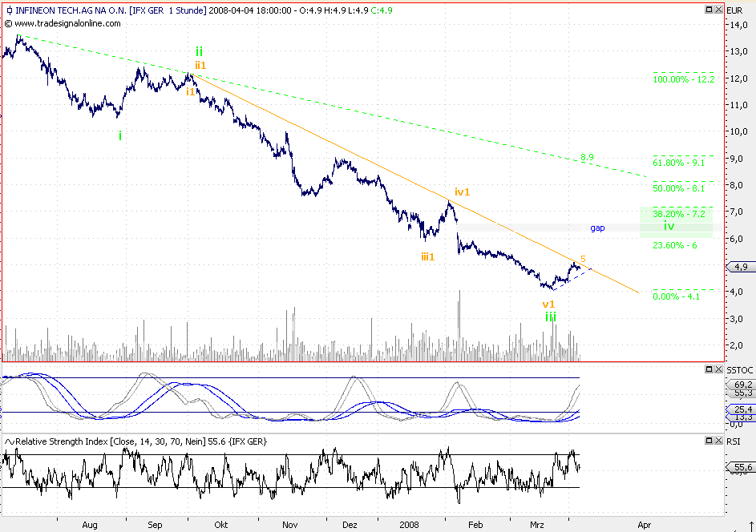The width and height of the screenshot is (756, 532).
Task: Click the 38.20% - 7.2 Fibonacci level label
Action: coord(677,214)
